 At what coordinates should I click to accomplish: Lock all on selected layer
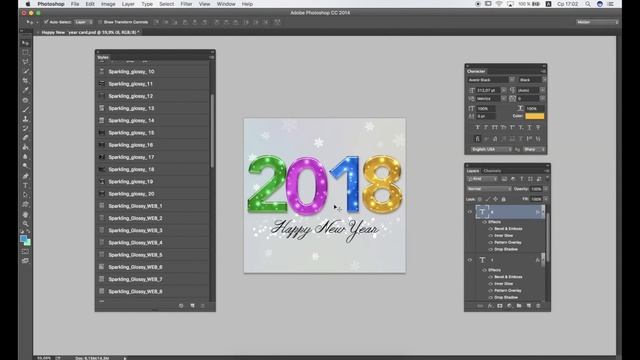(503, 199)
